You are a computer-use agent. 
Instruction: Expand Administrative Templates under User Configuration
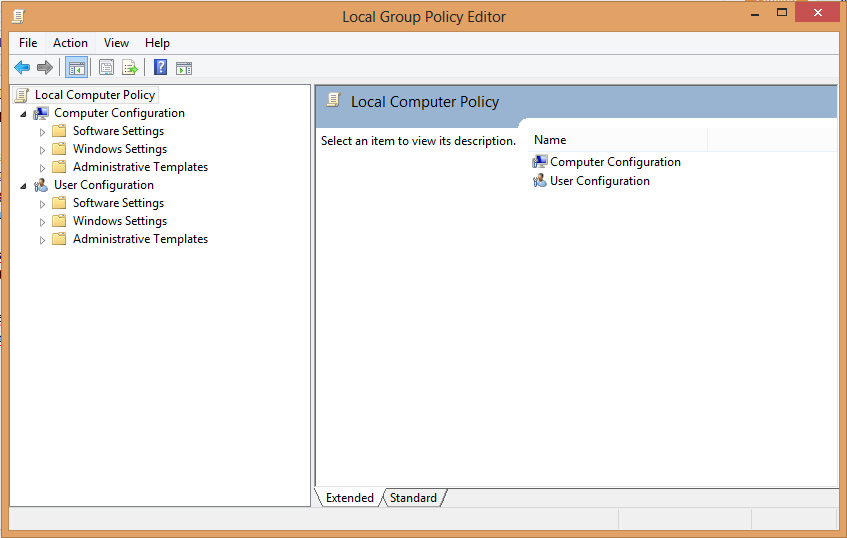[x=42, y=240]
